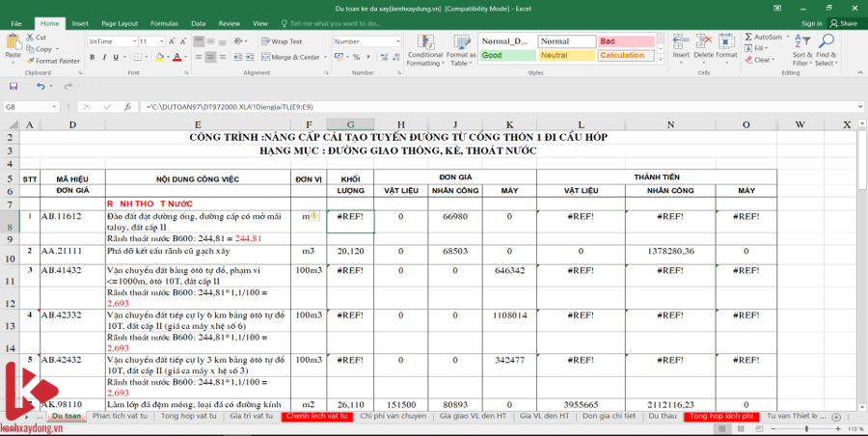Image resolution: width=868 pixels, height=436 pixels.
Task: Open the .VnTime font name dropdown
Action: 132,41
